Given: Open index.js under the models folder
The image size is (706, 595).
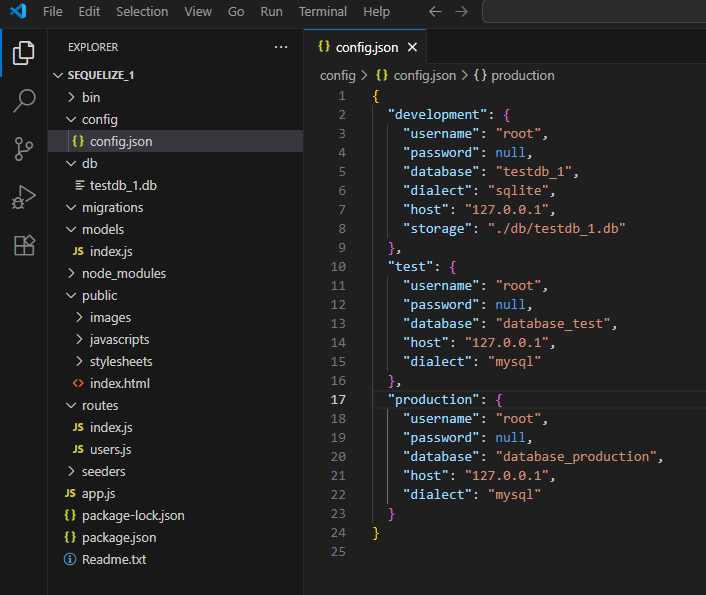Looking at the screenshot, I should [176, 251].
